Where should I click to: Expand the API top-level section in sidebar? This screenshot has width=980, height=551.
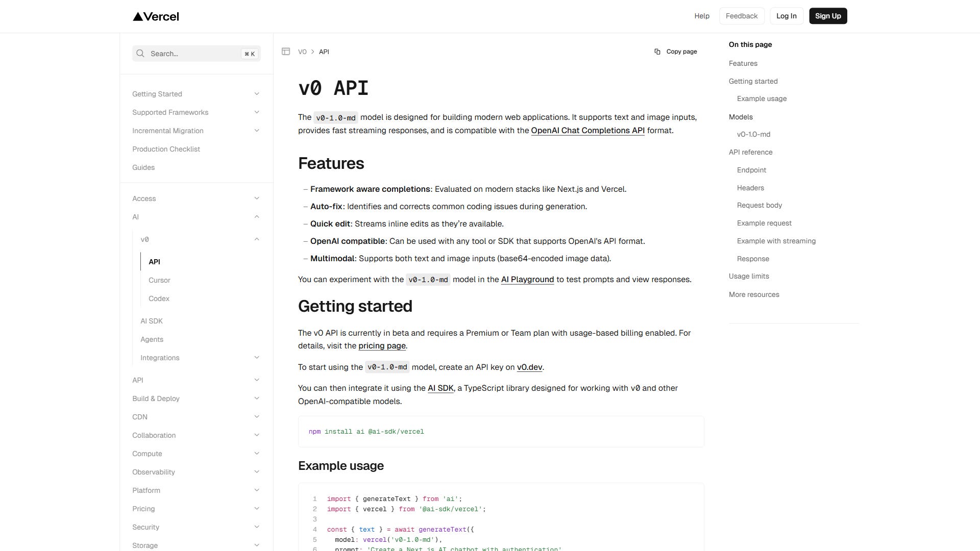coord(197,380)
